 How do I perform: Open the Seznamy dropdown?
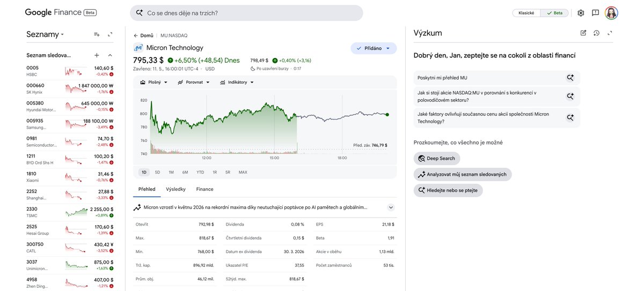pos(45,34)
